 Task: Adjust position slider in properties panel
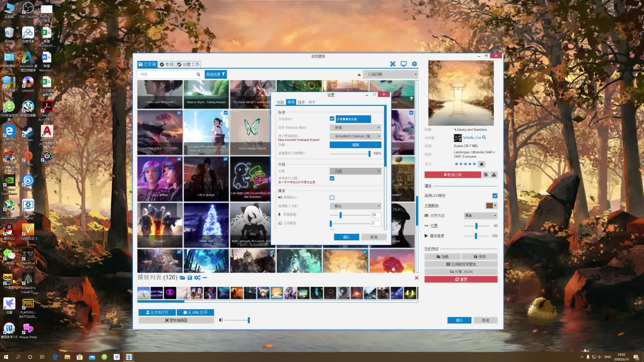pos(476,226)
